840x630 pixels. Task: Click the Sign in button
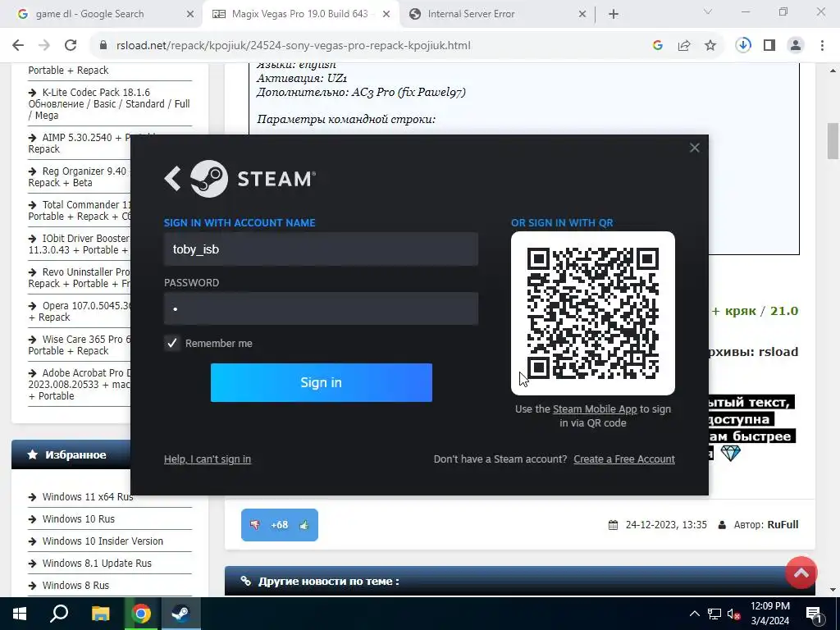click(322, 382)
